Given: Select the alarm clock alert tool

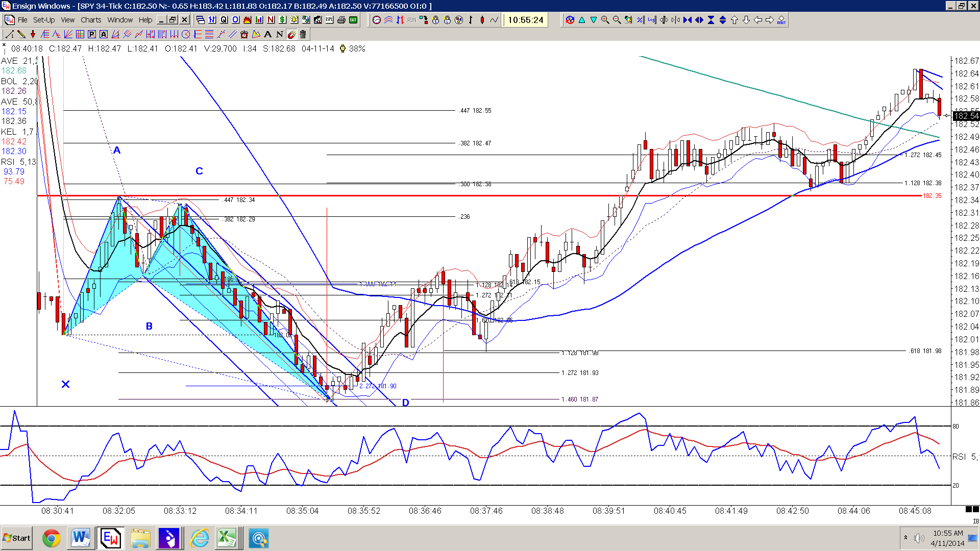Looking at the screenshot, I should [x=244, y=34].
